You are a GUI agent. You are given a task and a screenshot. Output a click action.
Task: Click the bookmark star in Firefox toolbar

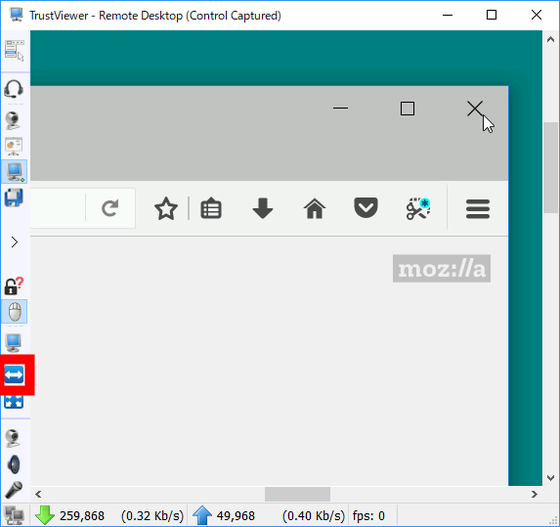click(x=166, y=209)
